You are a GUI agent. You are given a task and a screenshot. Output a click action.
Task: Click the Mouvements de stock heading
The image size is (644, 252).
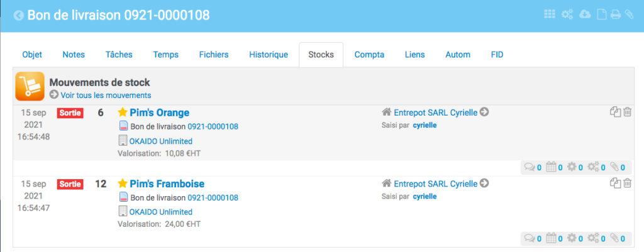[100, 82]
